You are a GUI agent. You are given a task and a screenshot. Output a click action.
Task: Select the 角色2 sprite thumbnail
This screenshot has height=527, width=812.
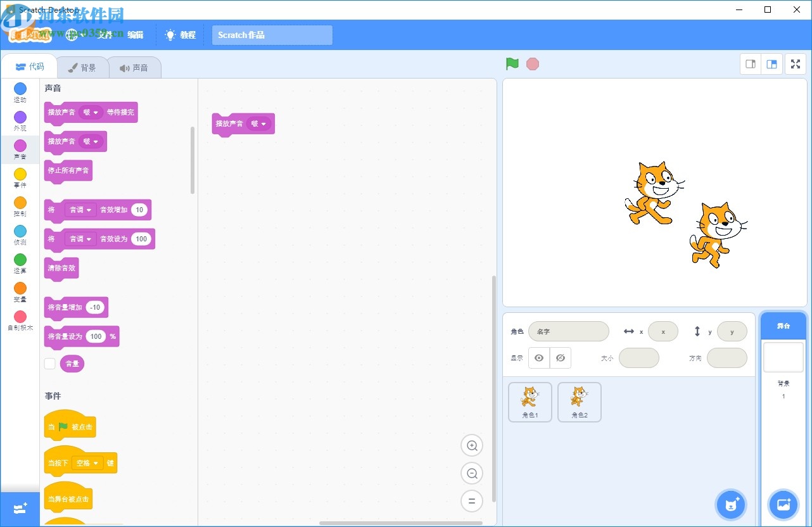coord(579,402)
